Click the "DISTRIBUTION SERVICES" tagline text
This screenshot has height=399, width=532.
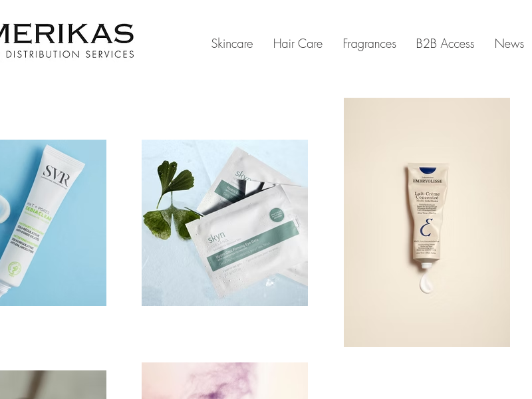[70, 55]
